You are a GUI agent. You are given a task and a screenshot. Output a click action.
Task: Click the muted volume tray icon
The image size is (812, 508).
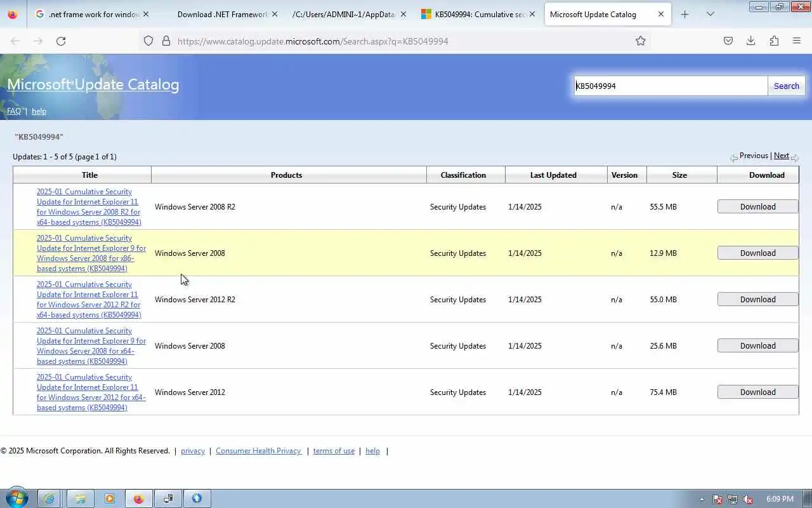(748, 499)
